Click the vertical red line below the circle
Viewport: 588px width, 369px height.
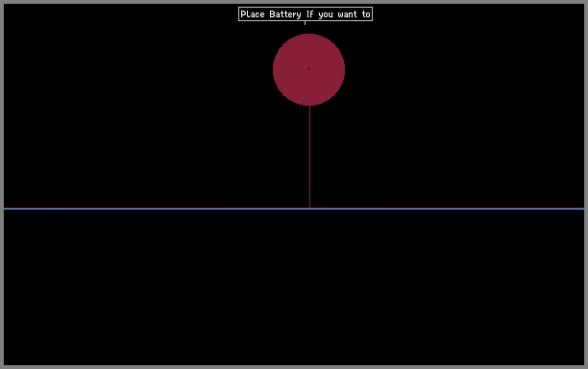click(309, 157)
